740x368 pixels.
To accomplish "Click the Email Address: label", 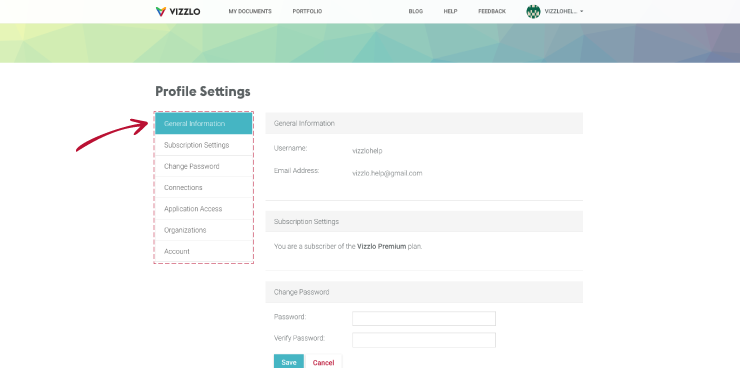I will 296,170.
